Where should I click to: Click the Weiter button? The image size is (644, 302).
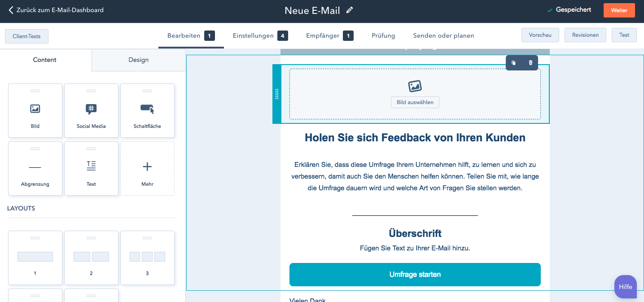(x=619, y=10)
